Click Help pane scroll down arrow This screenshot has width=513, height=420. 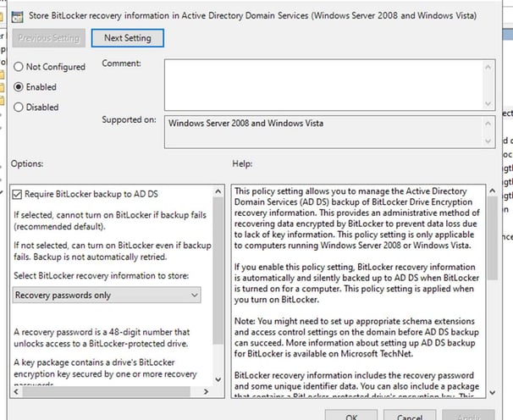point(492,392)
